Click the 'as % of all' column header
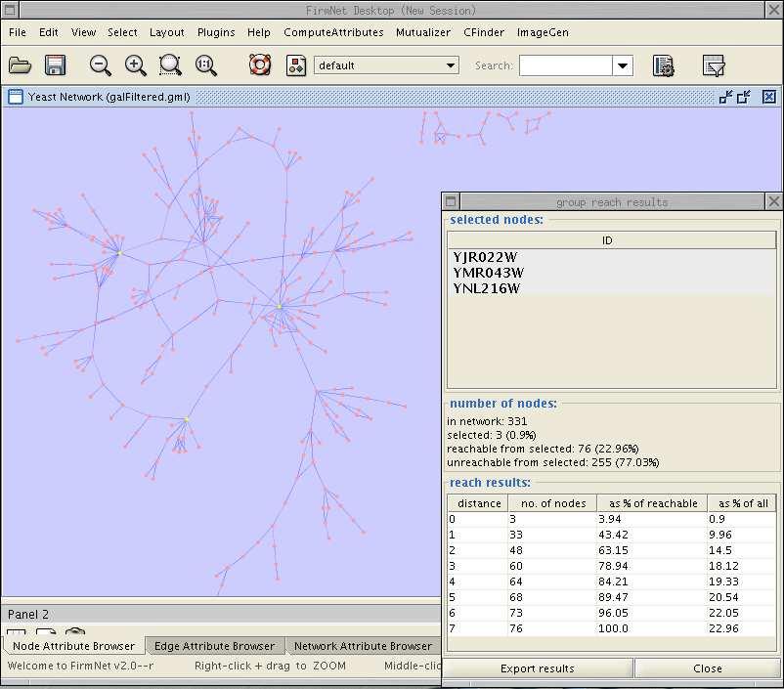Viewport: 784px width, 689px height. (743, 503)
